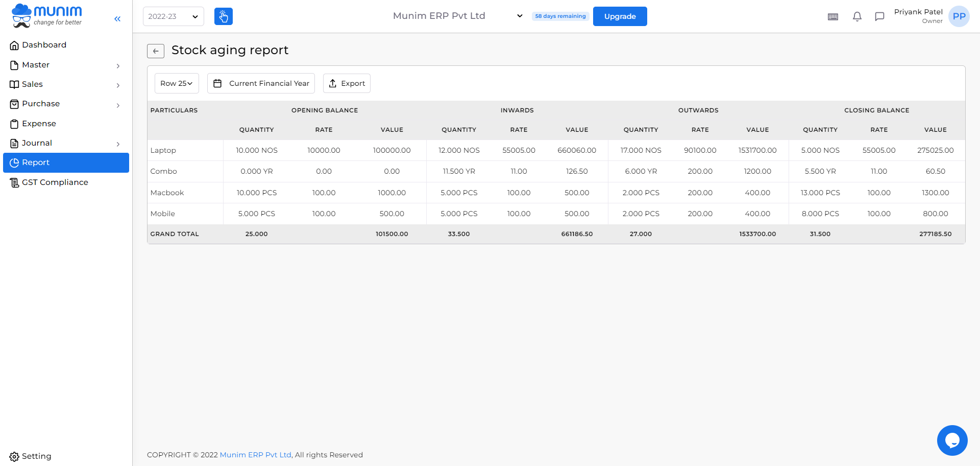Expand the Purchase menu chevron
The width and height of the screenshot is (980, 466).
(x=118, y=105)
